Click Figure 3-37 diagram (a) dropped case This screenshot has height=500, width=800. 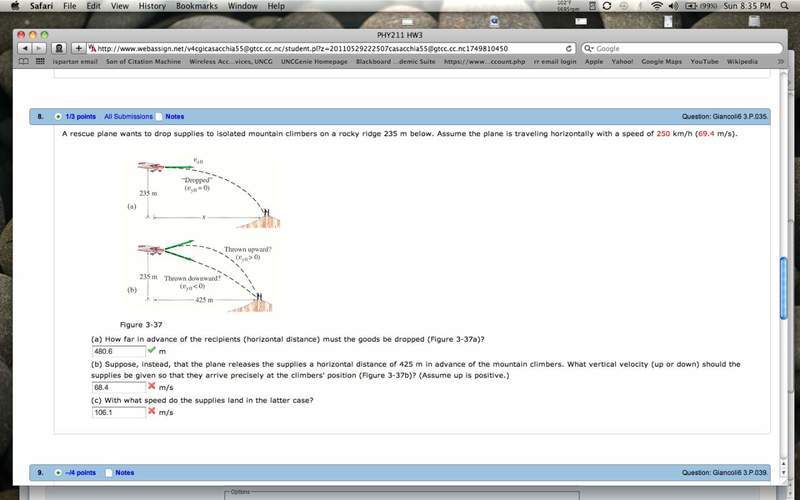pyautogui.click(x=203, y=193)
